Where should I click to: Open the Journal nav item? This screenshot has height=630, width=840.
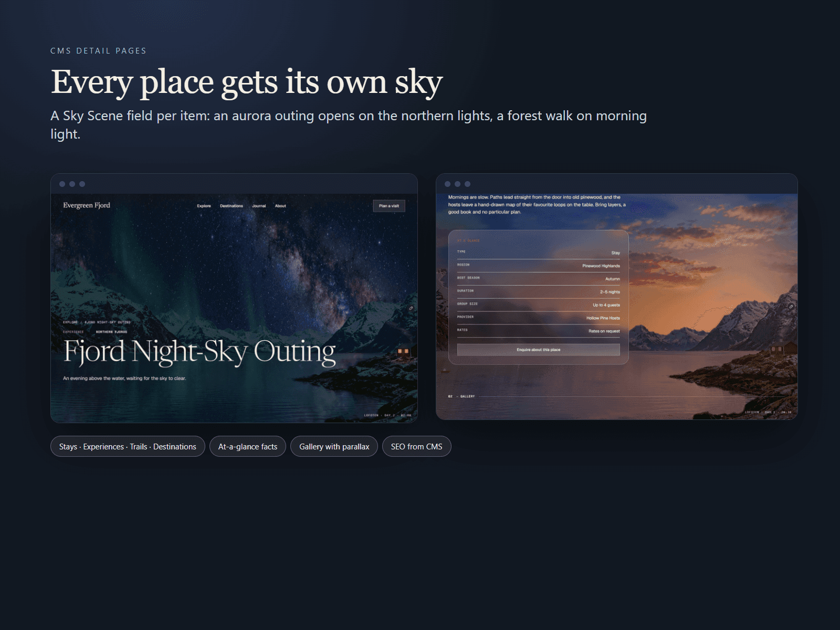pos(259,206)
